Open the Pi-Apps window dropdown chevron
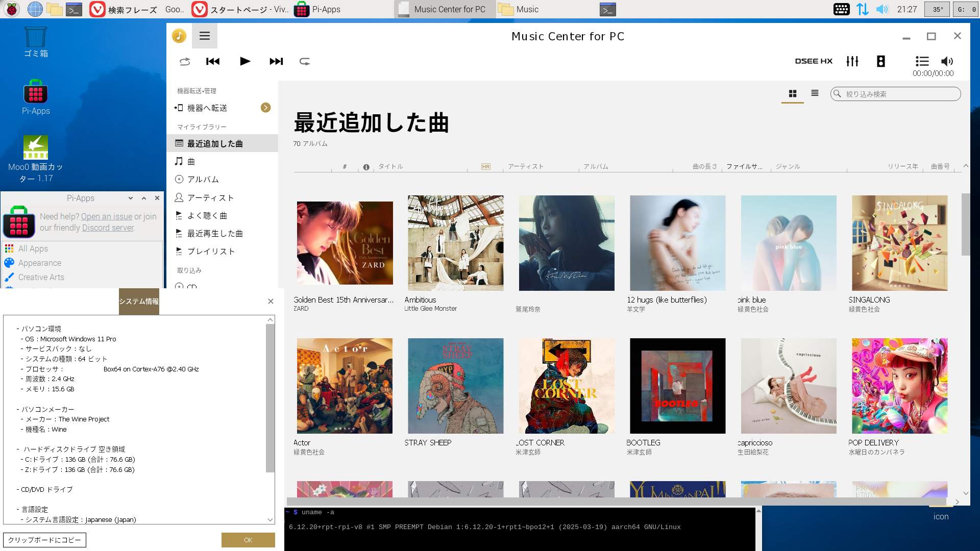This screenshot has height=551, width=980. click(131, 198)
